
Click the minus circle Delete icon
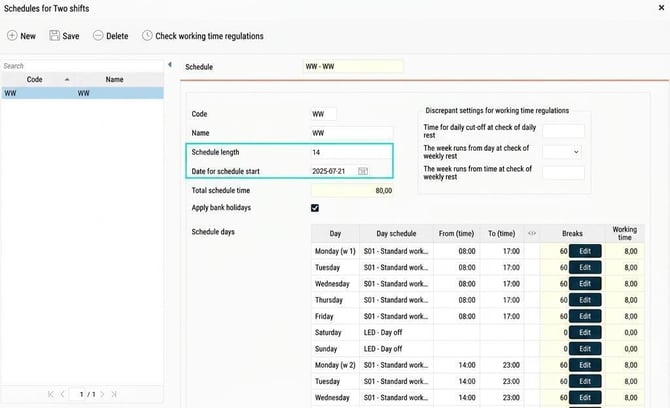click(x=98, y=35)
